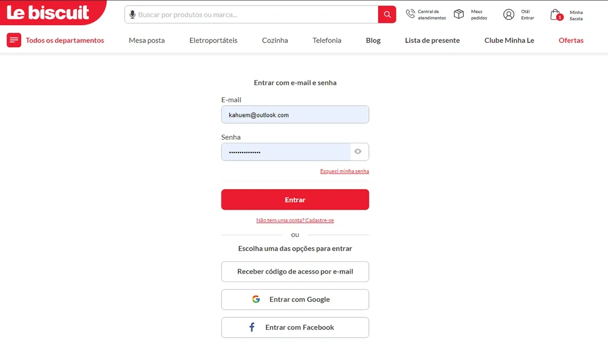Viewport: 608px width, 364px height.
Task: Click the user profile Olá Entrar icon
Action: [509, 14]
